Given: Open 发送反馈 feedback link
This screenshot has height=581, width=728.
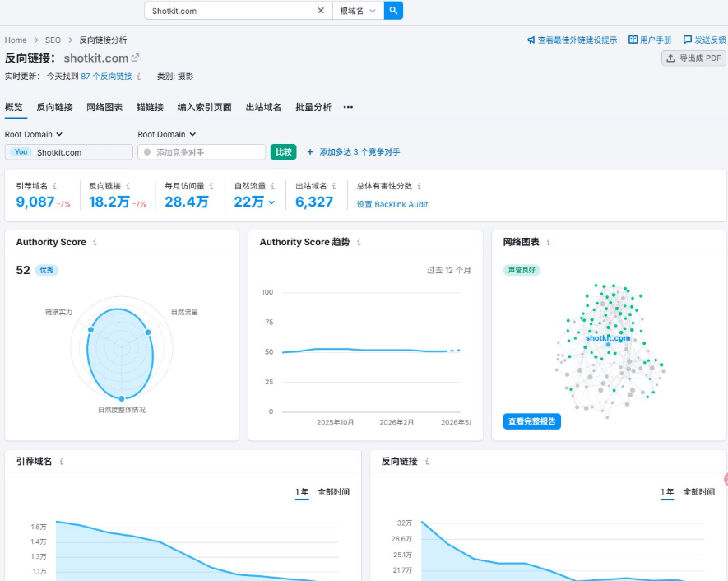Looking at the screenshot, I should [711, 40].
